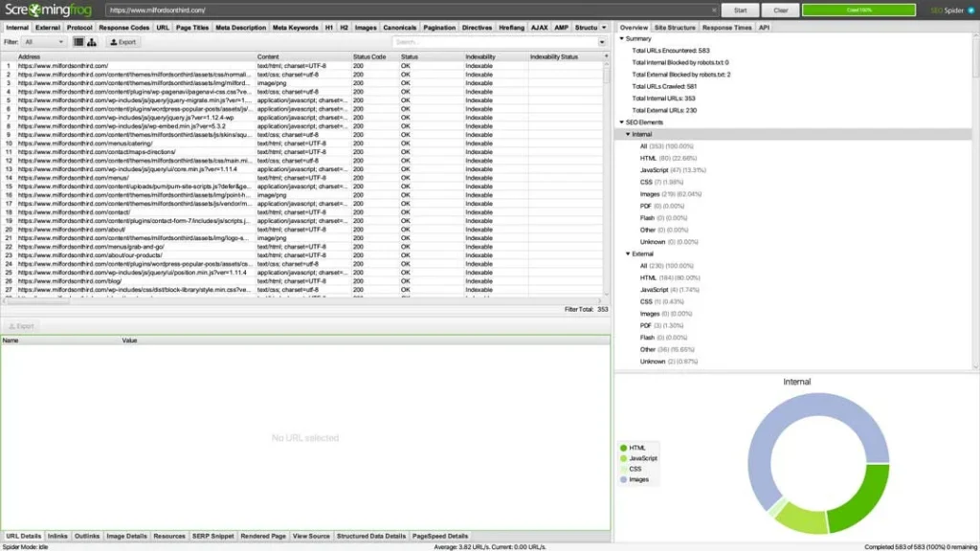Switch to tree view icon
The width and height of the screenshot is (980, 551).
point(92,42)
